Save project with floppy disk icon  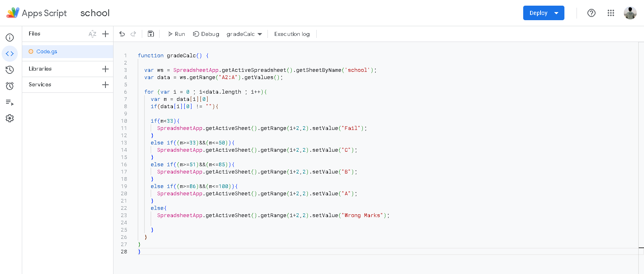tap(151, 34)
